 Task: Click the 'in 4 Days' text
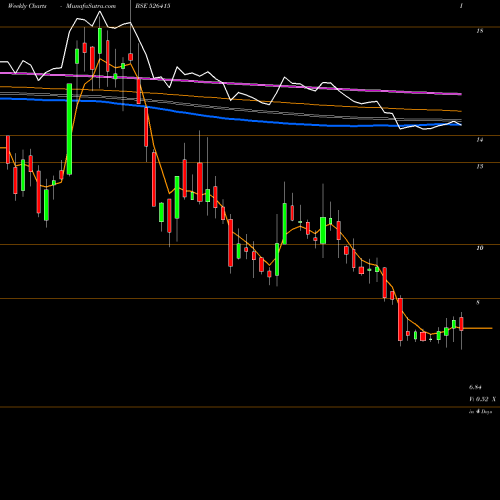click(x=480, y=412)
